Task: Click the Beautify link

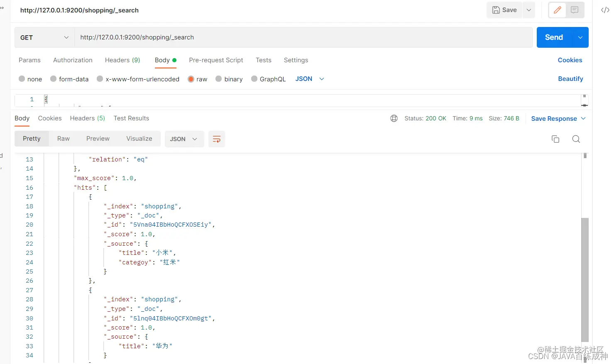Action: pyautogui.click(x=570, y=79)
